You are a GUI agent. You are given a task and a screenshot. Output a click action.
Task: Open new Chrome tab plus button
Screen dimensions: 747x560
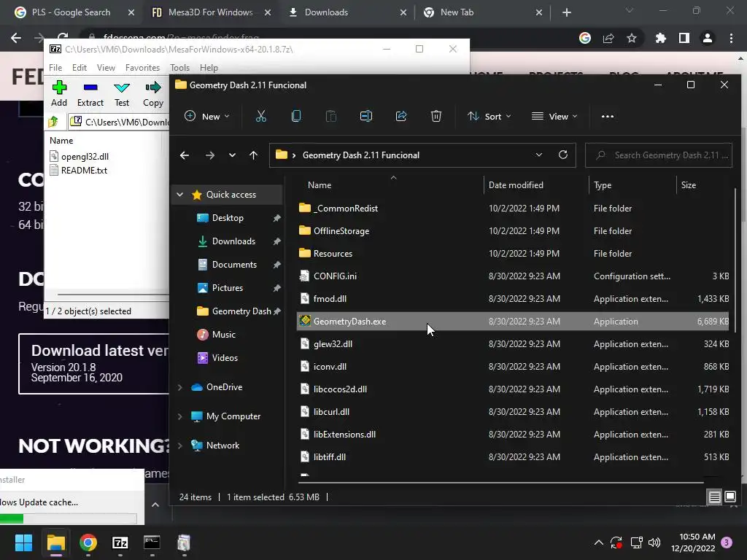[x=566, y=12]
